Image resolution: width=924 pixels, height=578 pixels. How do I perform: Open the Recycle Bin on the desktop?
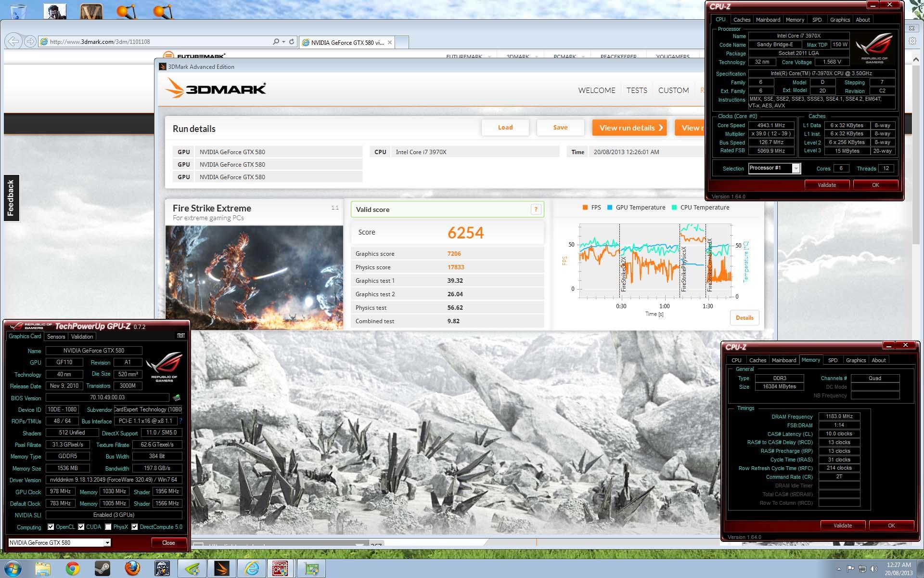[x=18, y=11]
